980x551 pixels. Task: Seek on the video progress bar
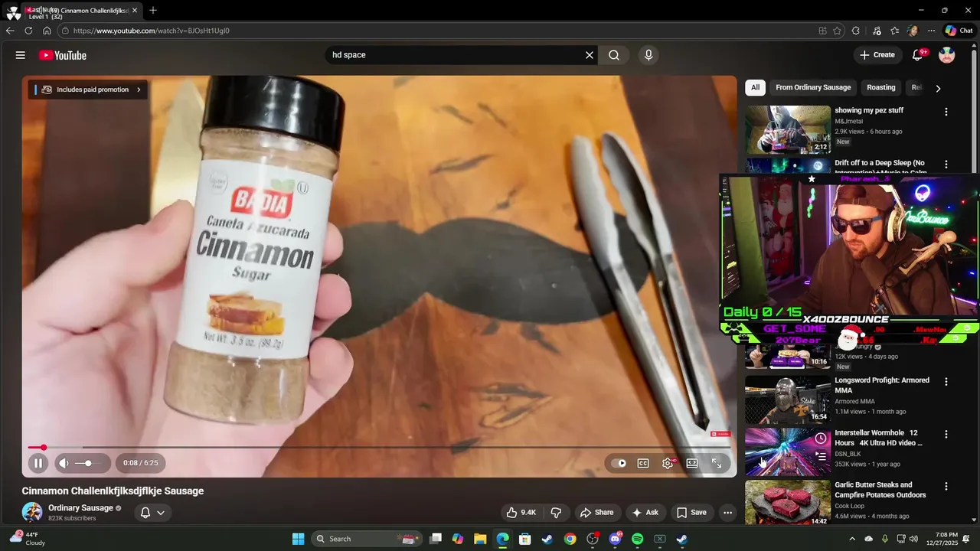[x=379, y=447]
